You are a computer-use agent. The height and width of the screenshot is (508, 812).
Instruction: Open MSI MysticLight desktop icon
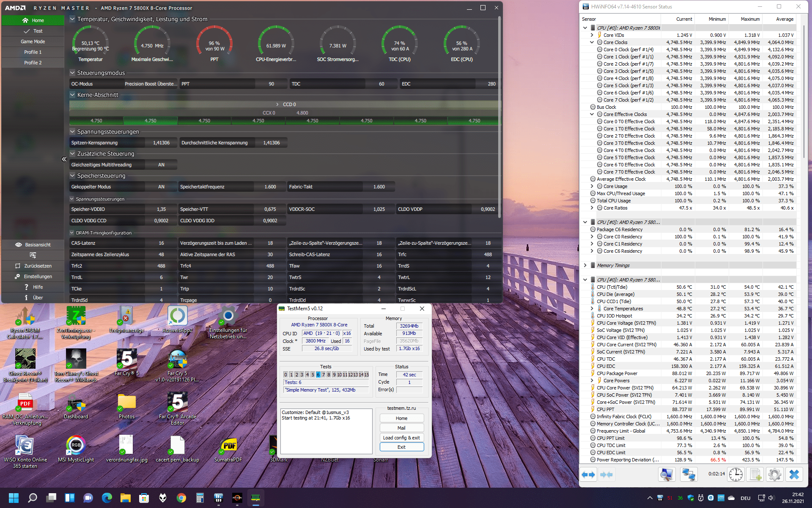click(76, 449)
